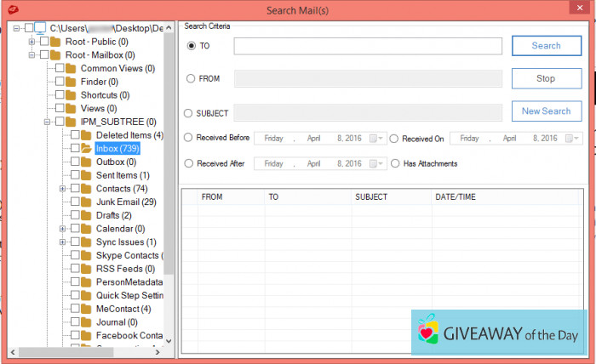Click the Inbox folder icon

[86, 149]
